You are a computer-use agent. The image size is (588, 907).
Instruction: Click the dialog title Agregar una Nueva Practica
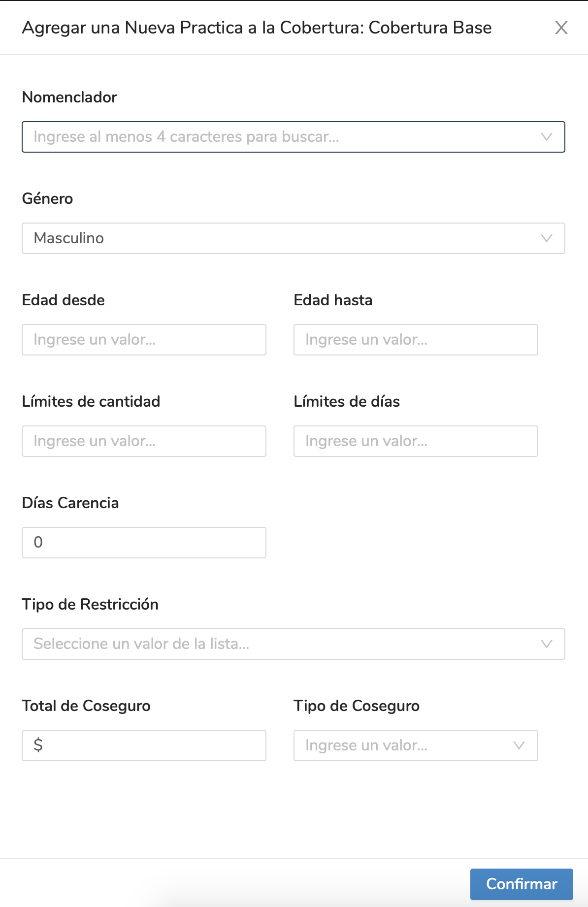point(256,28)
